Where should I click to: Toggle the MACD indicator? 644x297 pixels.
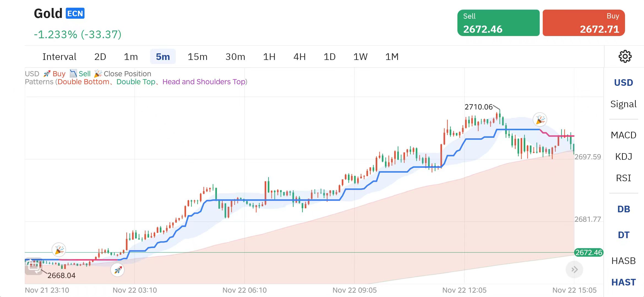pos(623,135)
